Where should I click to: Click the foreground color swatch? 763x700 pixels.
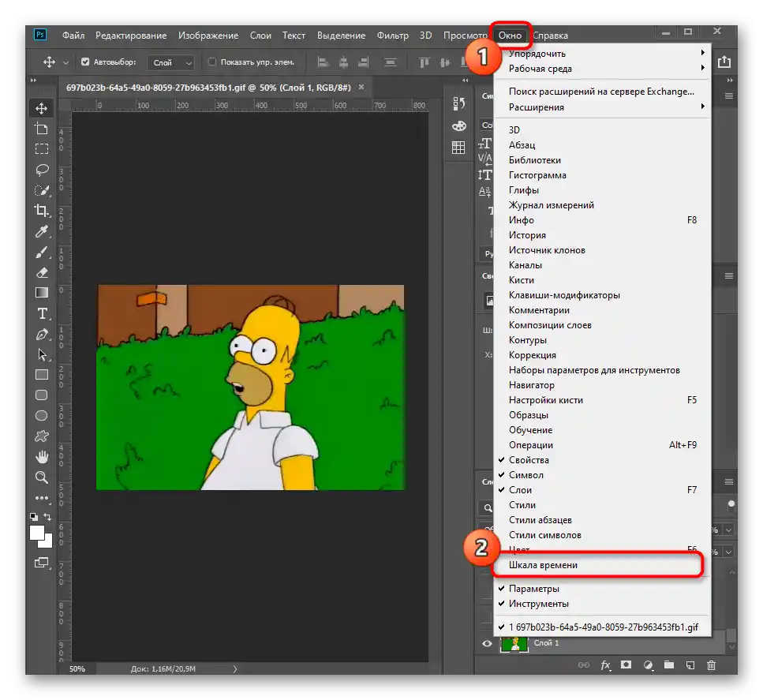pos(37,533)
